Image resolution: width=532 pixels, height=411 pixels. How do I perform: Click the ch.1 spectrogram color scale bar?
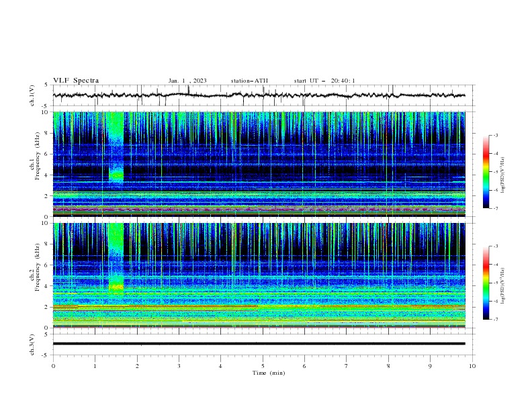(486, 172)
